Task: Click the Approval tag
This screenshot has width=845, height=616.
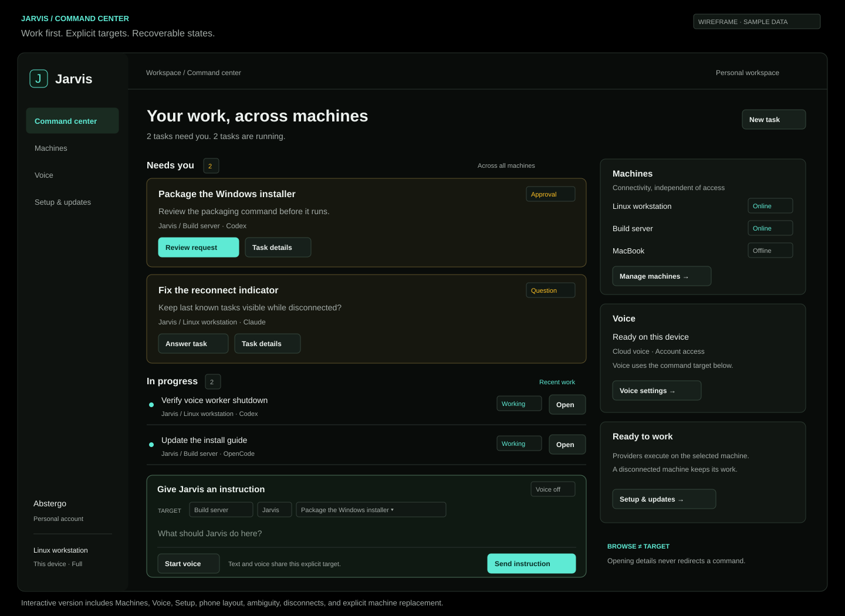Action: click(550, 194)
